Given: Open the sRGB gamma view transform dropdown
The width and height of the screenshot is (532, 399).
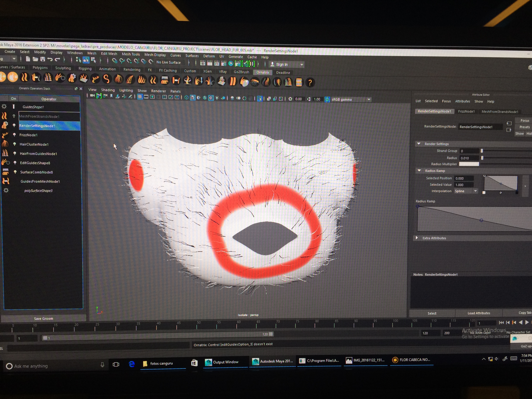Looking at the screenshot, I should coord(369,100).
